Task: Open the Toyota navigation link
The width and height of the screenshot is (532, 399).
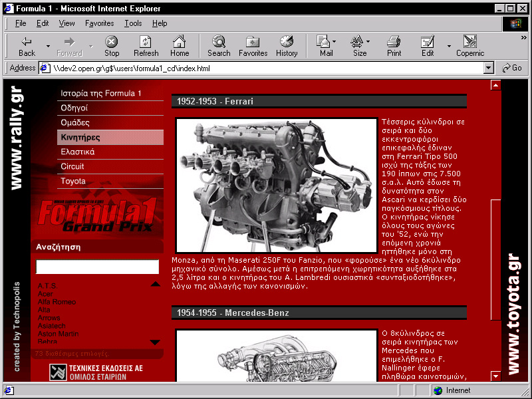Action: click(x=110, y=181)
